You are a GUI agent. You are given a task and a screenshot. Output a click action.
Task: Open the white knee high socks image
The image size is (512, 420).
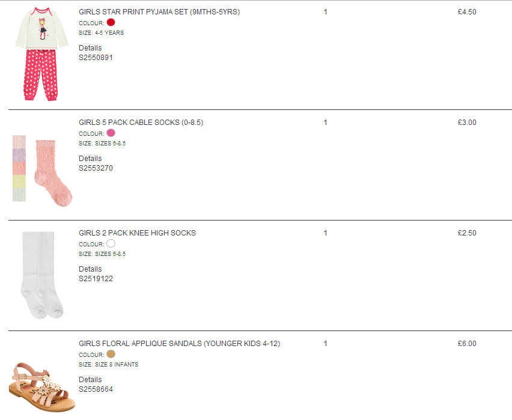(42, 275)
